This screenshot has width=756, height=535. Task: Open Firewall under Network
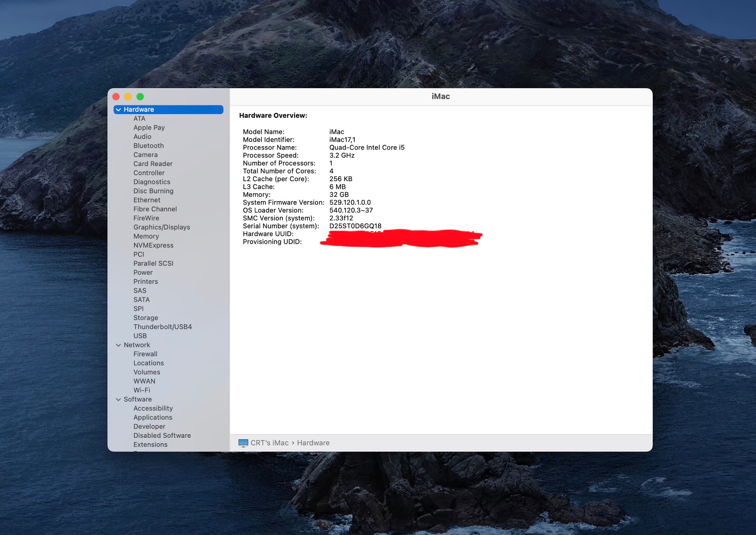pos(145,354)
